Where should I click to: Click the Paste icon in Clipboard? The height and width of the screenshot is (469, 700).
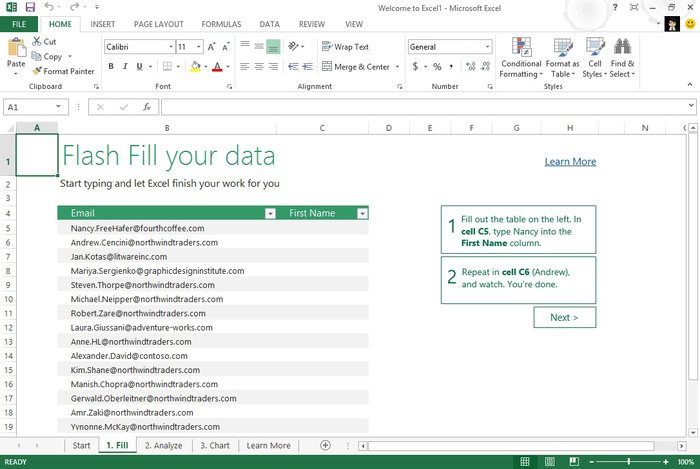tap(16, 48)
